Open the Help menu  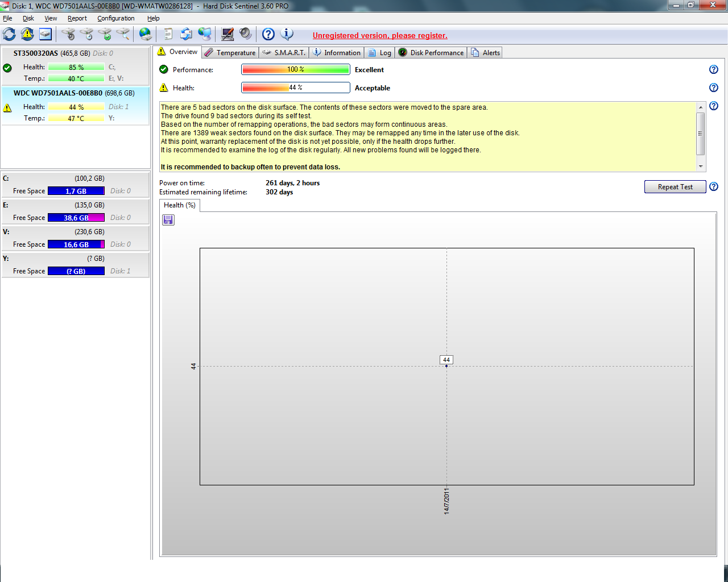154,18
